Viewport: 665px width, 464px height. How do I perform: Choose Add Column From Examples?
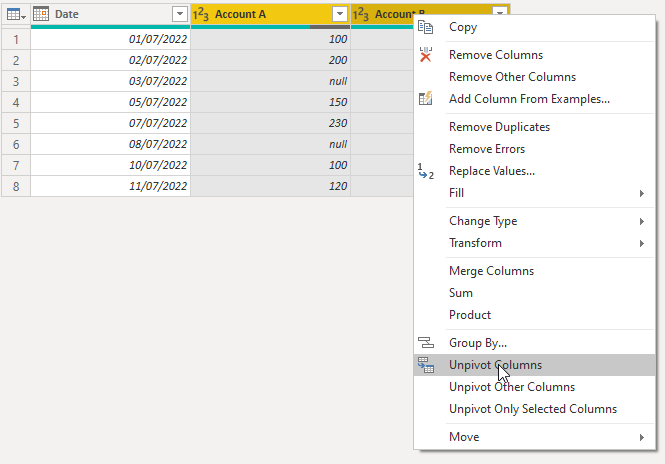point(534,99)
